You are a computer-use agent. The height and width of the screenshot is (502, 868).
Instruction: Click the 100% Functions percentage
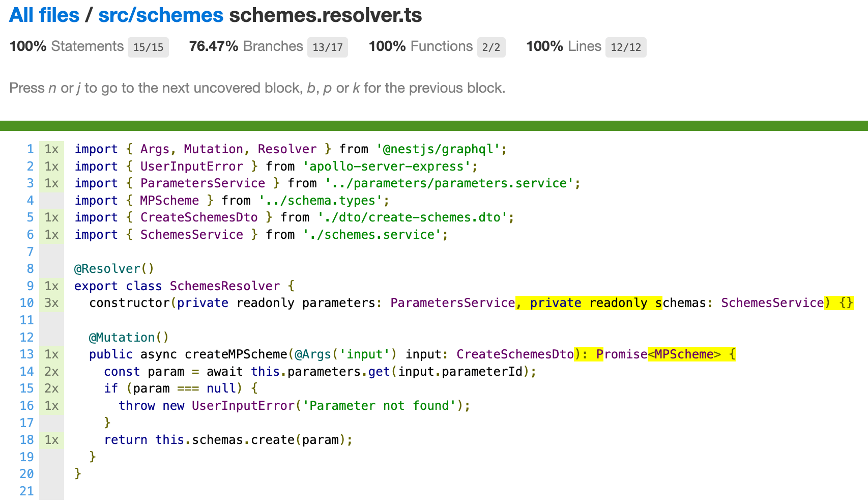tap(387, 46)
